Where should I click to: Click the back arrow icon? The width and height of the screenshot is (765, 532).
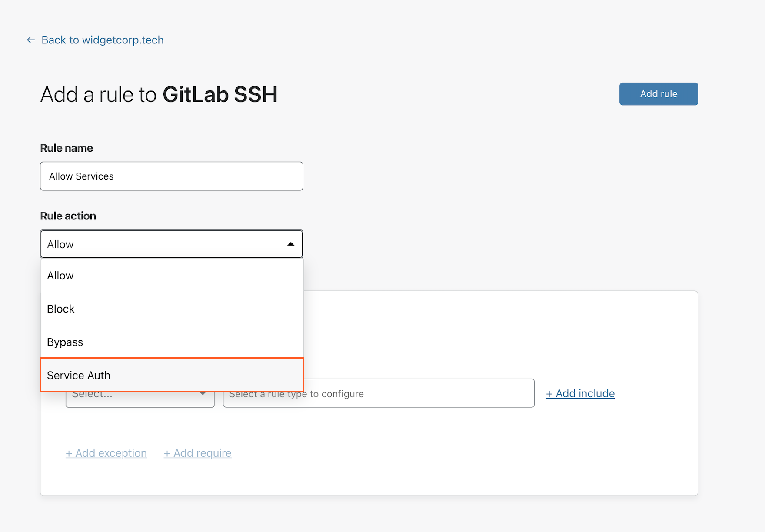[30, 40]
